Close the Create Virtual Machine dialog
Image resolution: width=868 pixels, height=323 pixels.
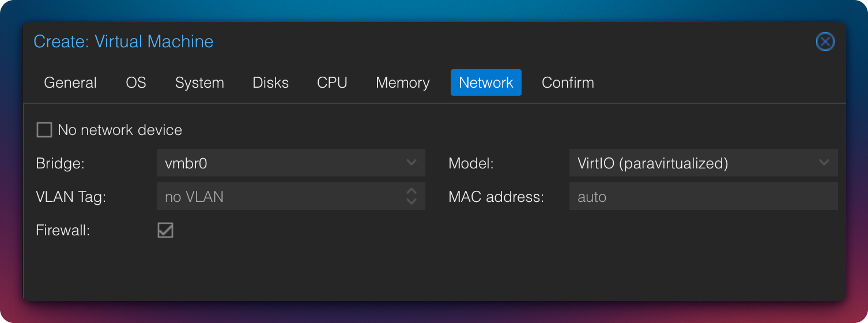coord(825,42)
